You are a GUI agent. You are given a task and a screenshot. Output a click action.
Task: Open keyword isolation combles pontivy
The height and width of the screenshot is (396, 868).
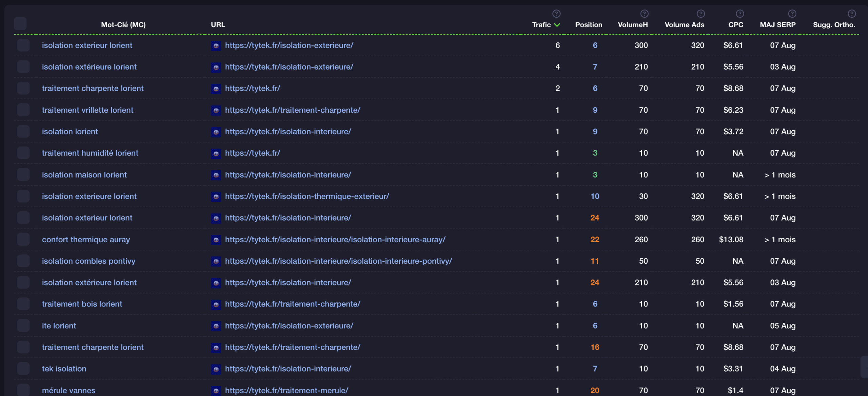tap(88, 261)
